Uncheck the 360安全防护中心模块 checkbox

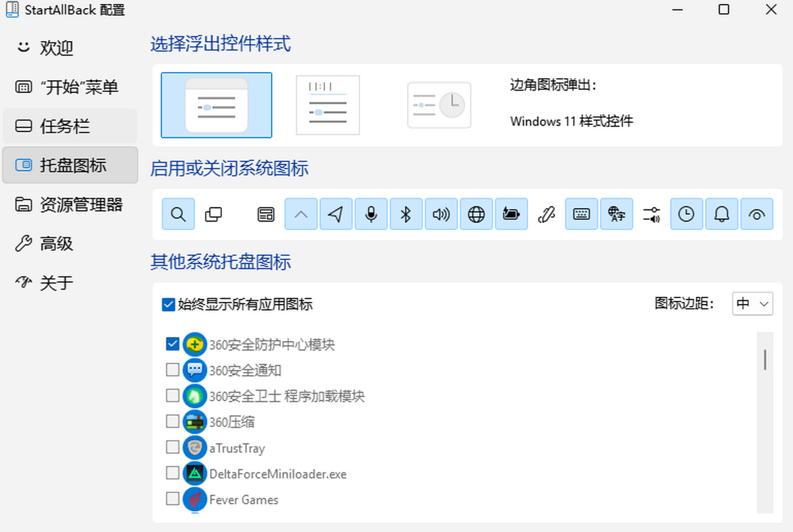click(x=172, y=344)
